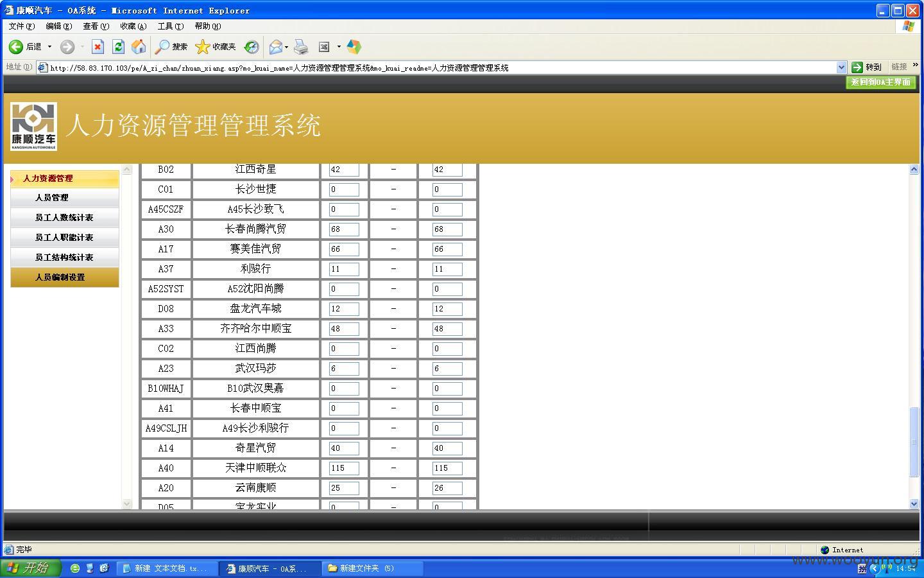924x578 pixels.
Task: Click the A49长沙利骏行 name cell
Action: [x=256, y=428]
